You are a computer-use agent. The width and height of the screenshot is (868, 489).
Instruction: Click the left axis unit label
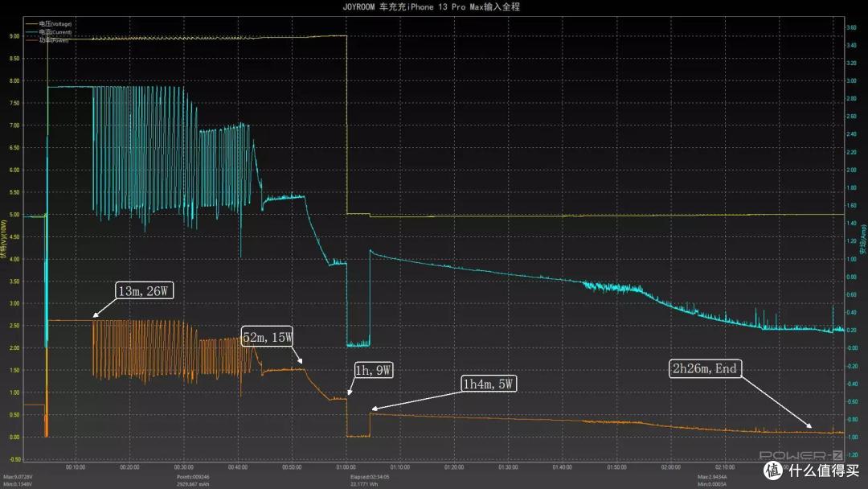click(x=3, y=239)
